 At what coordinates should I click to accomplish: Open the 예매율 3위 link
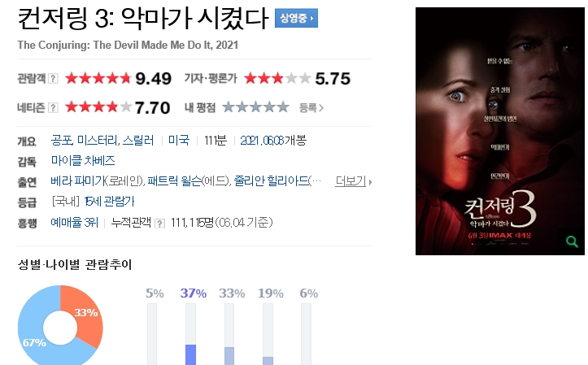(x=74, y=222)
